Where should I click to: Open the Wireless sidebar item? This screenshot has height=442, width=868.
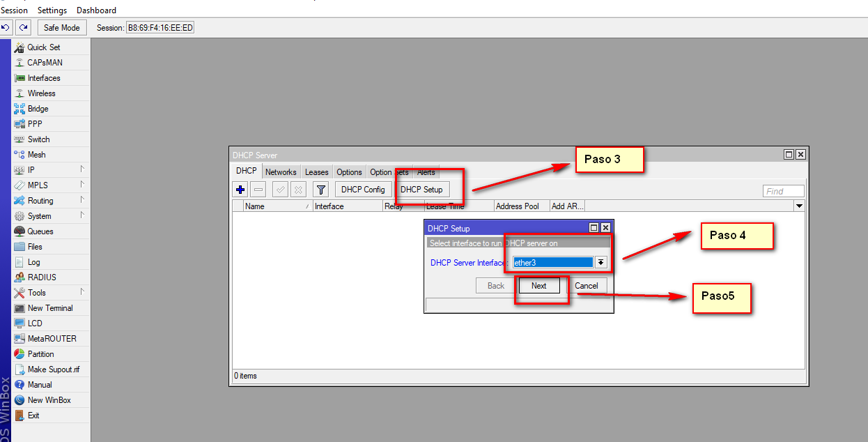coord(41,93)
